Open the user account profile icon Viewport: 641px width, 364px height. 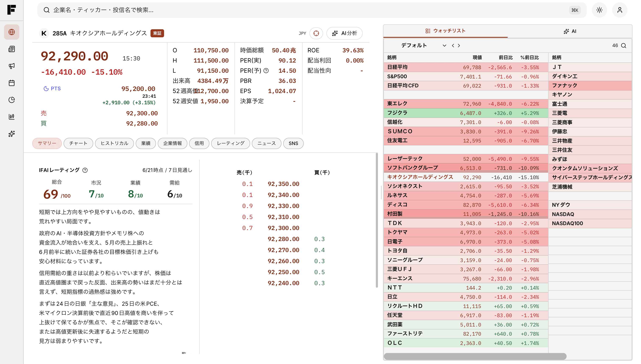(620, 10)
